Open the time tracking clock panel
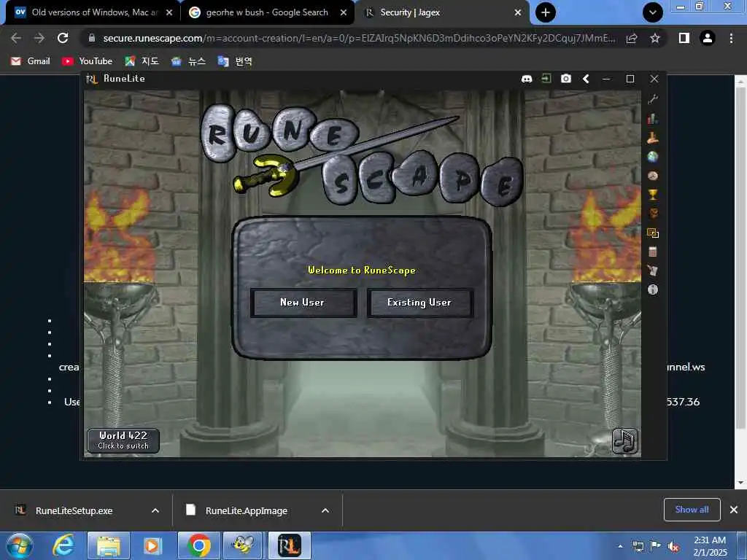This screenshot has height=560, width=747. [653, 176]
